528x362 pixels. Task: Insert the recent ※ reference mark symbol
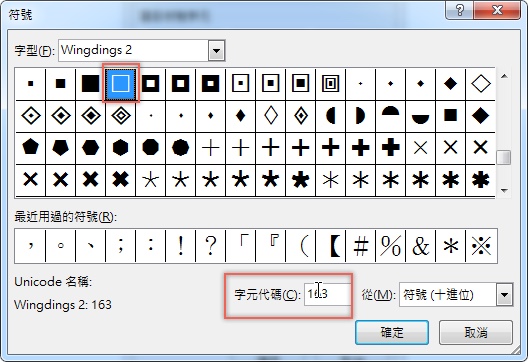pyautogui.click(x=481, y=245)
